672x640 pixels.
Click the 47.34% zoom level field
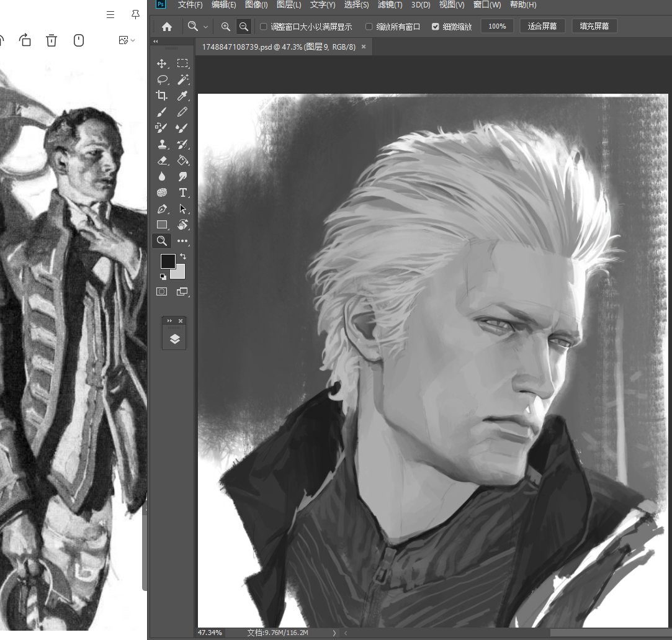click(210, 633)
